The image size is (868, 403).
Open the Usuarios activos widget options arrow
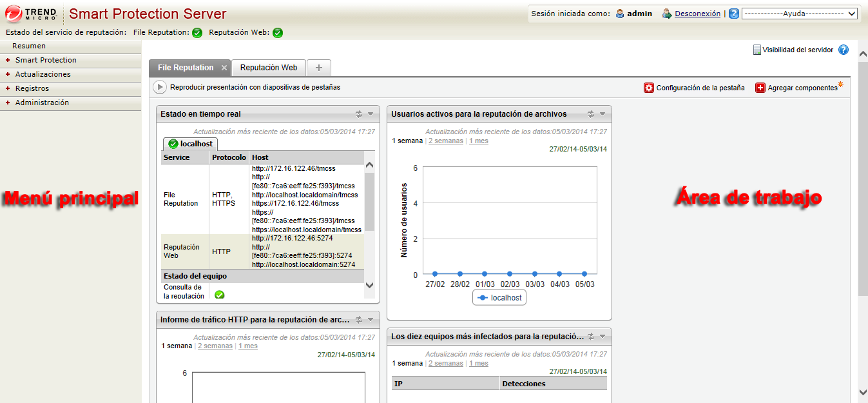603,114
